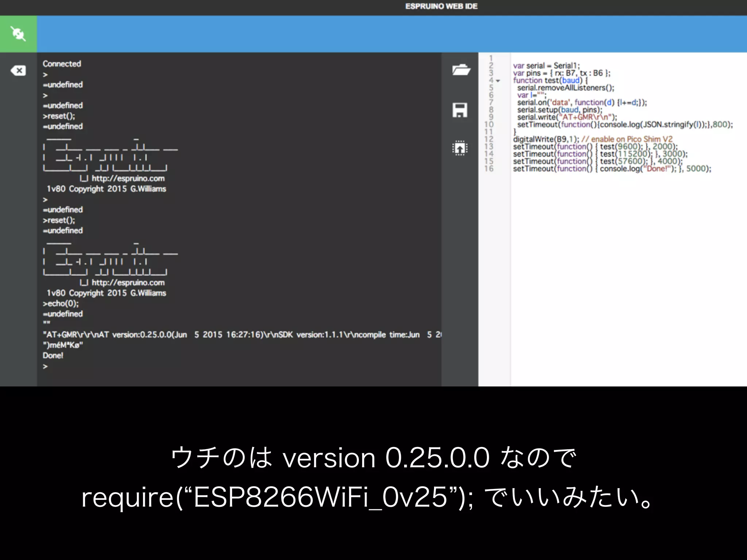Image resolution: width=747 pixels, height=560 pixels.
Task: Click code line with console.log("Done!")
Action: click(612, 168)
